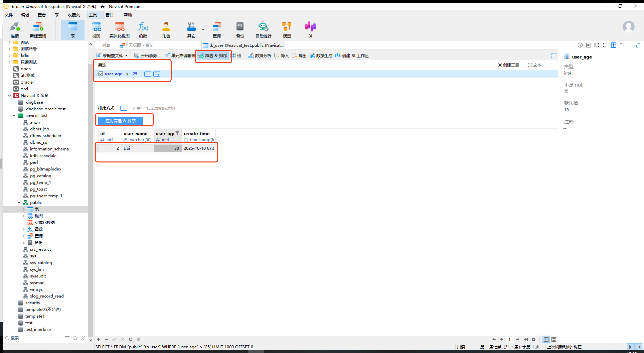Open the 模型 (Model) toolbar tool
Image resolution: width=644 pixels, height=353 pixels.
click(x=287, y=30)
